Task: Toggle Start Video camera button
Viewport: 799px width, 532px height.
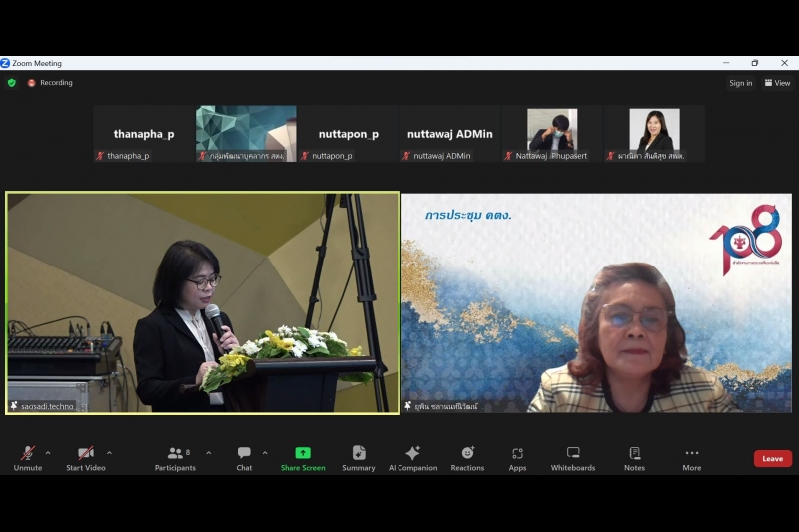Action: (x=86, y=457)
